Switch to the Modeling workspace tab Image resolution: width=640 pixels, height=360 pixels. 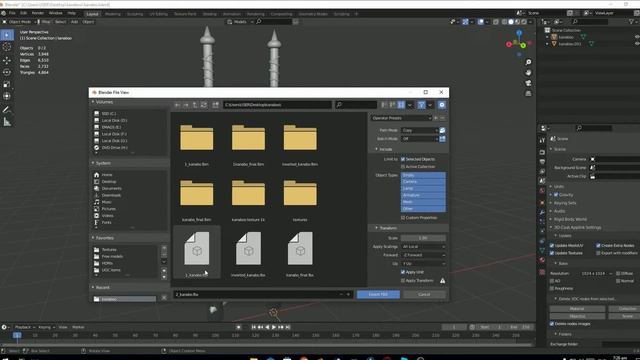(x=113, y=14)
